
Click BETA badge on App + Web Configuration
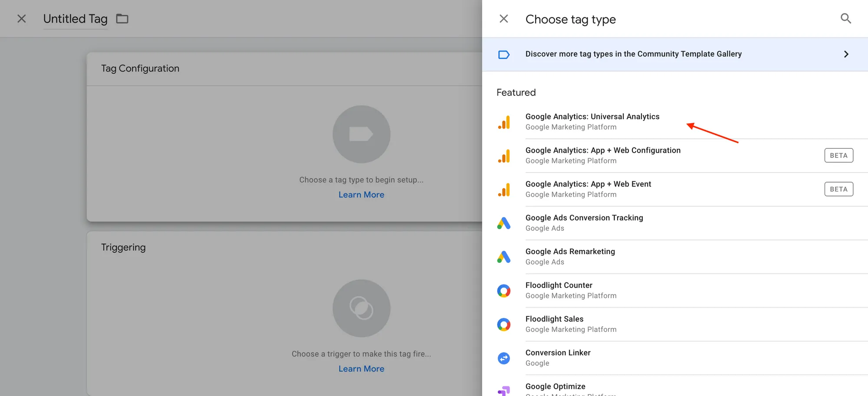tap(838, 155)
